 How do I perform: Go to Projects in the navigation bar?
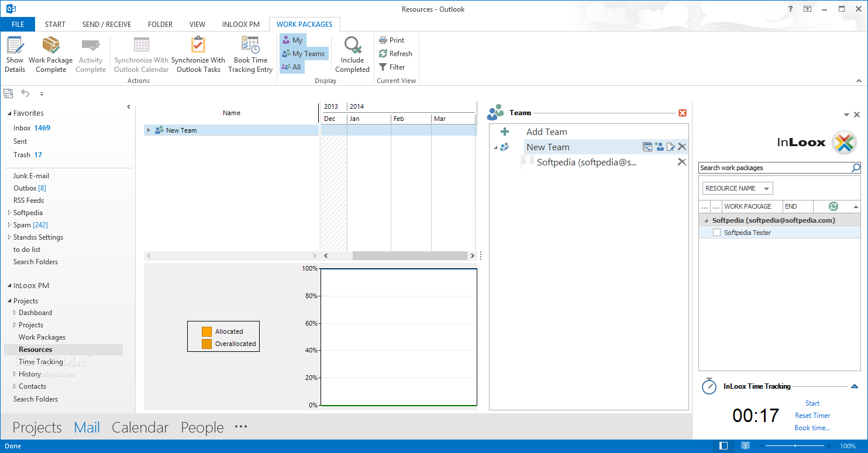tap(37, 427)
